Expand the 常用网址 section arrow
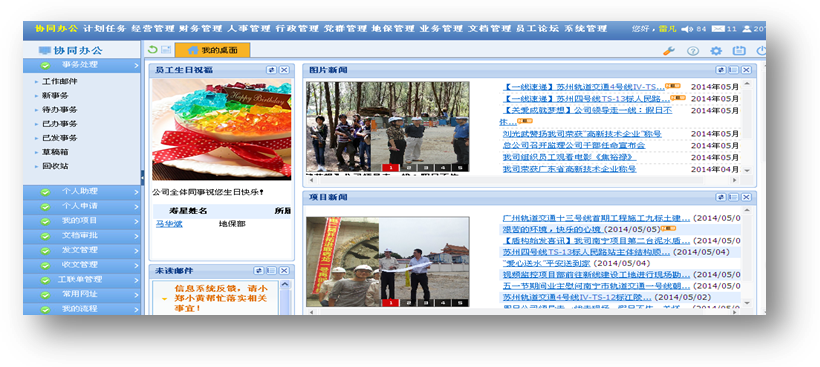820x367 pixels. pos(136,294)
